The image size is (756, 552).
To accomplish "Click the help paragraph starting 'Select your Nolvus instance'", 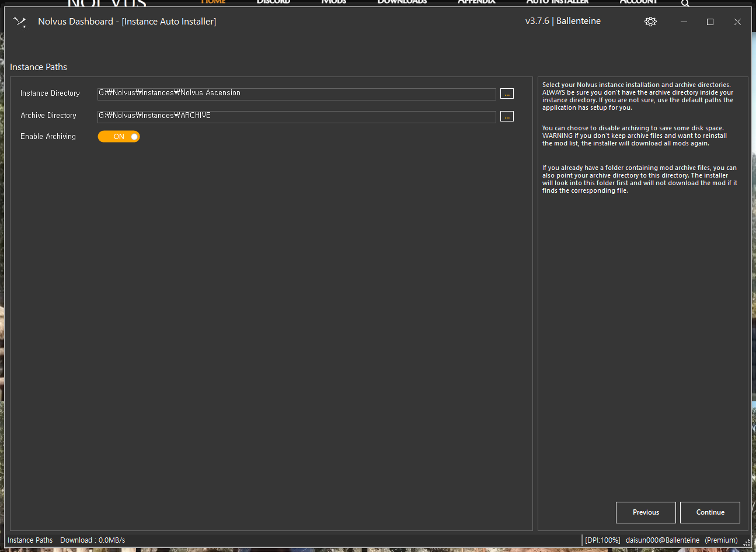I will (x=637, y=96).
